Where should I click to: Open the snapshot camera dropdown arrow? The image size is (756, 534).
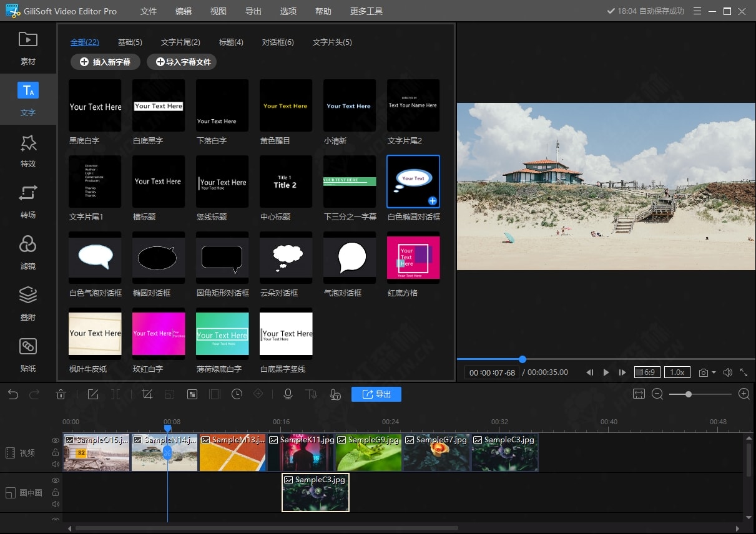[714, 372]
